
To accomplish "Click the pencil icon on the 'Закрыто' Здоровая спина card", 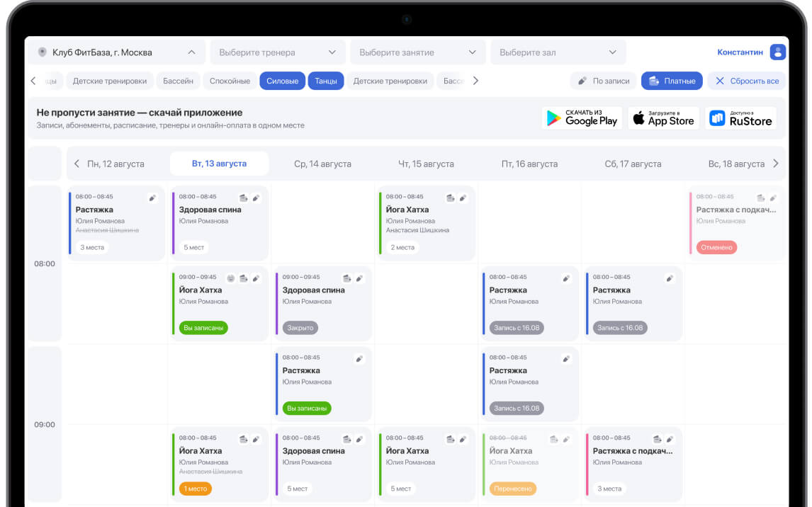I will click(359, 278).
